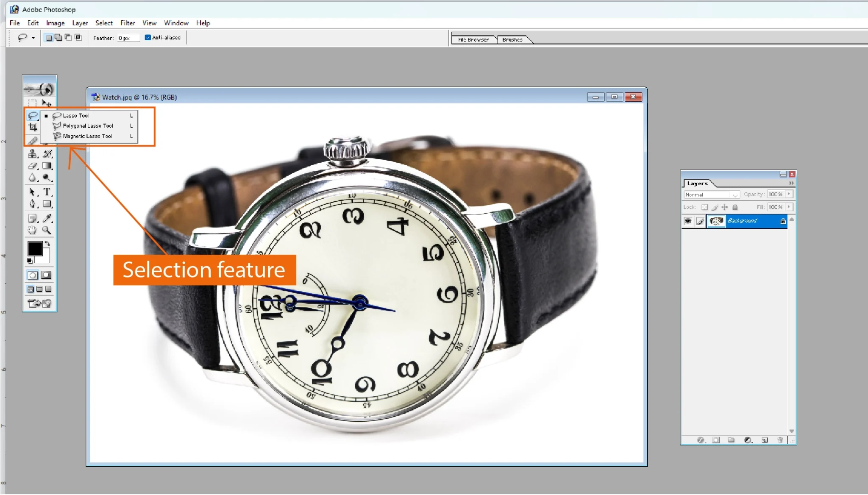This screenshot has width=868, height=495.
Task: Select the Type tool
Action: coord(47,192)
